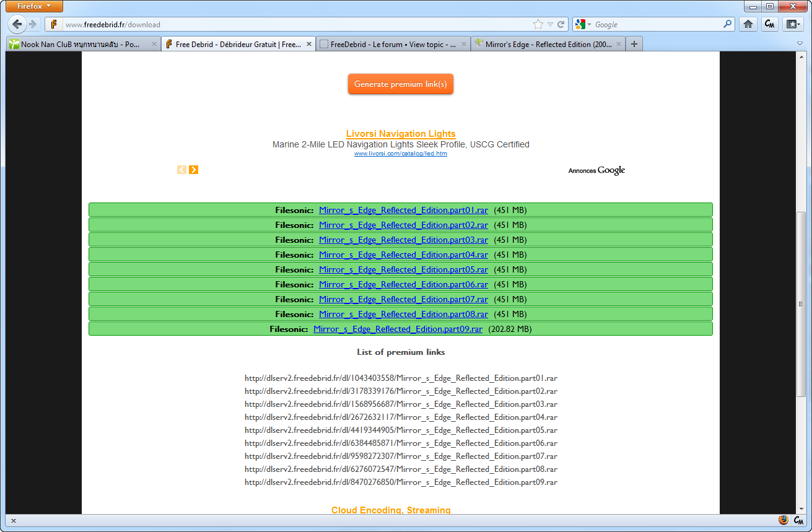Download the part08.rar Filesonic link
Screen dimensions: 812x532
click(x=403, y=314)
